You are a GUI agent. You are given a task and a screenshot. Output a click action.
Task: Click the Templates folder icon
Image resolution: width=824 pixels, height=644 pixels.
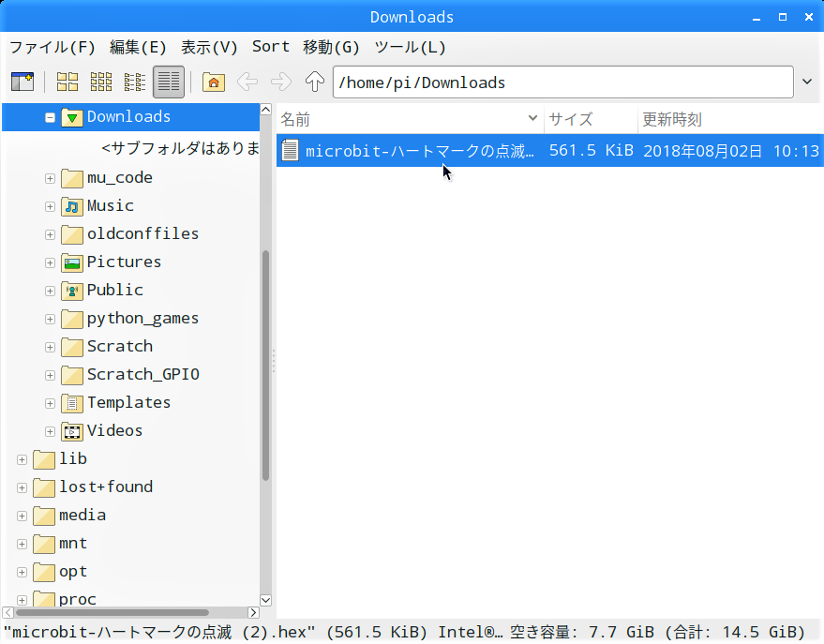click(72, 403)
